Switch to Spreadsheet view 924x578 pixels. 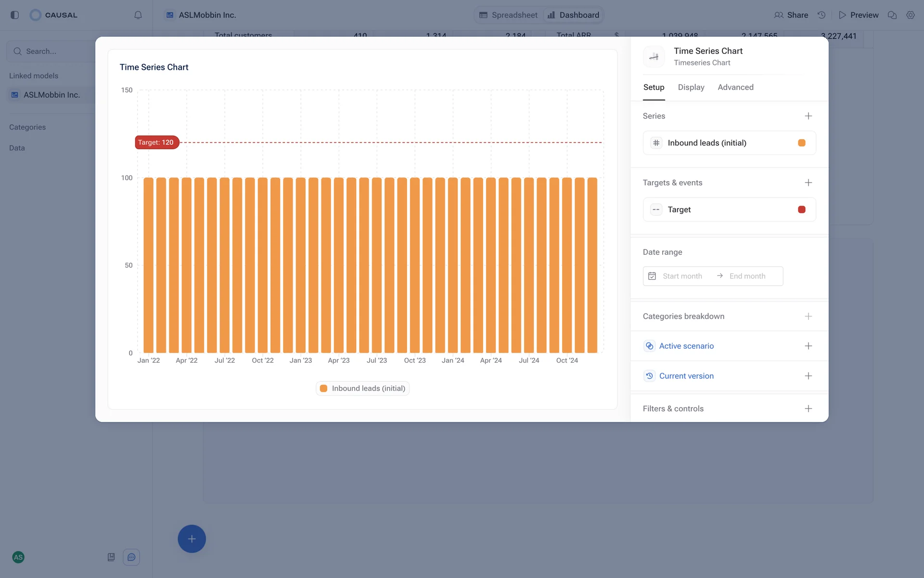(509, 15)
